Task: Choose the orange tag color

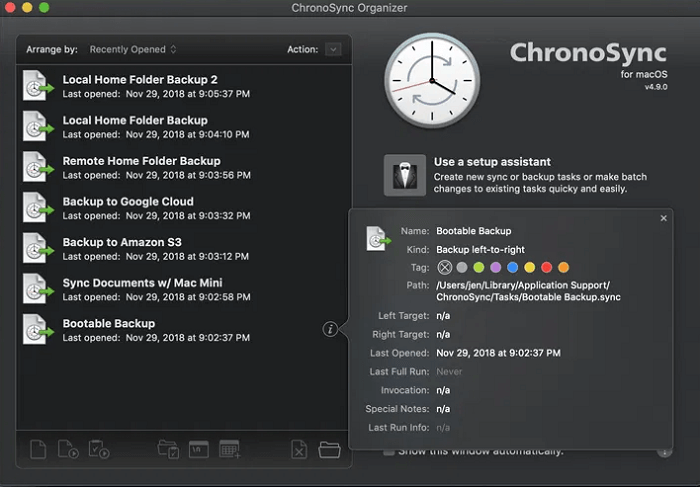Action: tap(563, 267)
